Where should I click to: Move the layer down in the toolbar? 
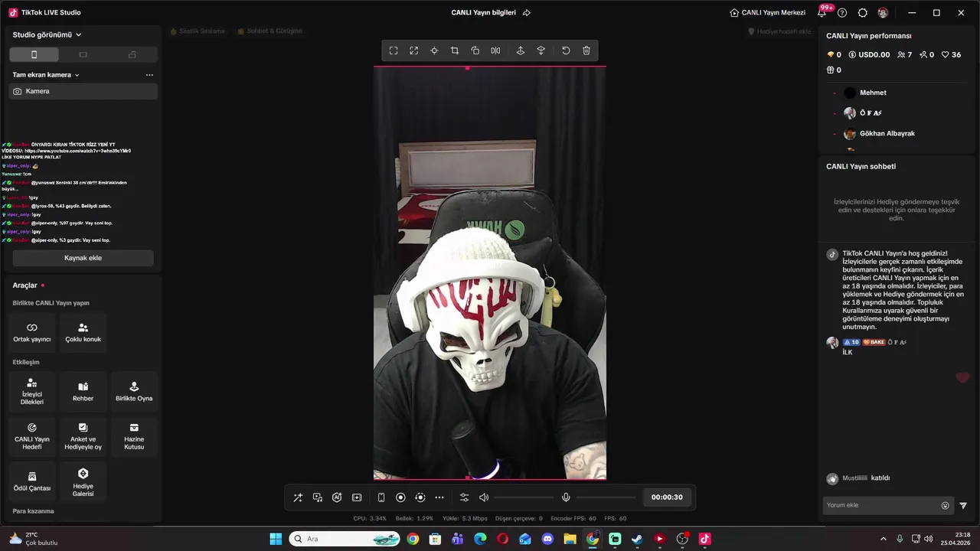coord(541,51)
